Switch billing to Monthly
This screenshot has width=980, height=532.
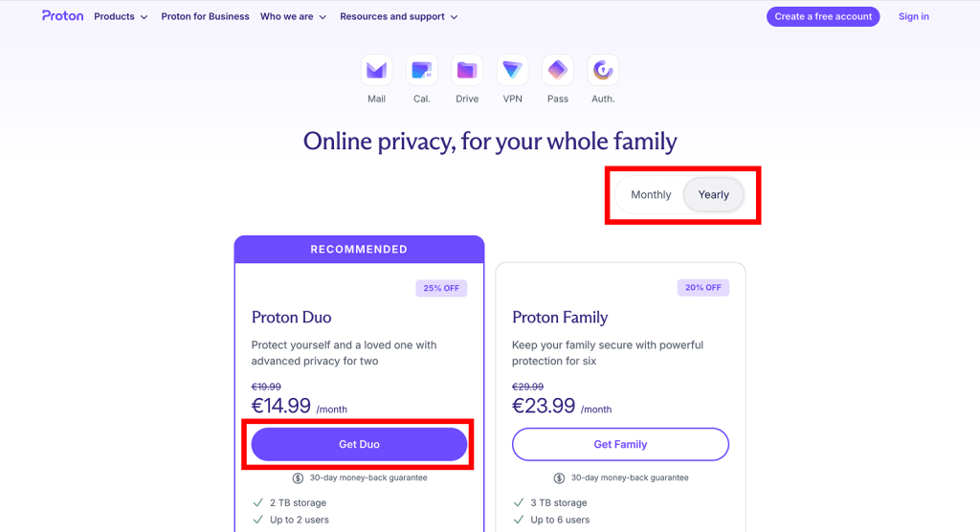[x=651, y=194]
